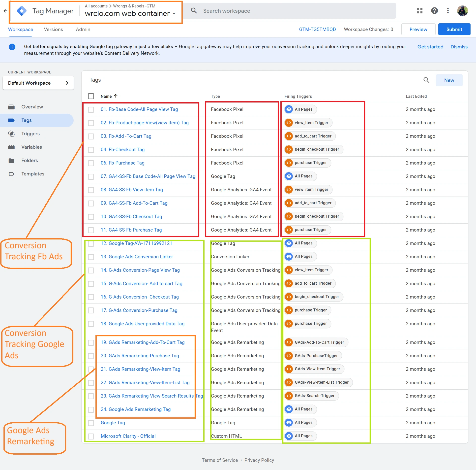This screenshot has width=476, height=470.
Task: Open the Google apps grid
Action: click(420, 11)
